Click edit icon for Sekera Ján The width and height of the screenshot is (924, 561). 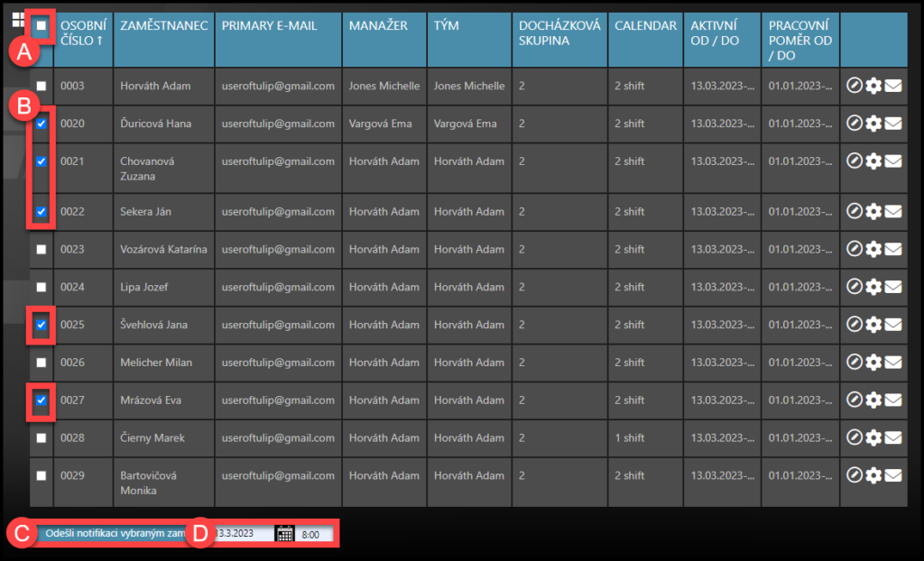(854, 211)
